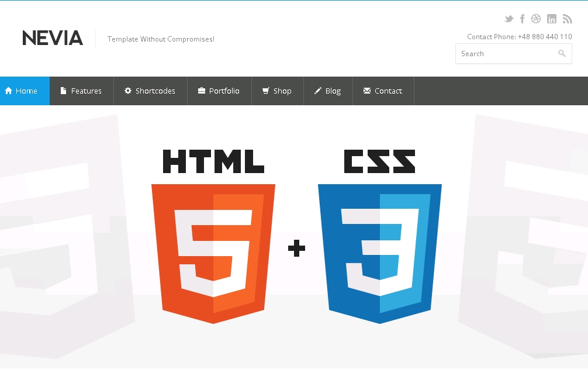Visit the Dribbble social icon

pos(536,19)
